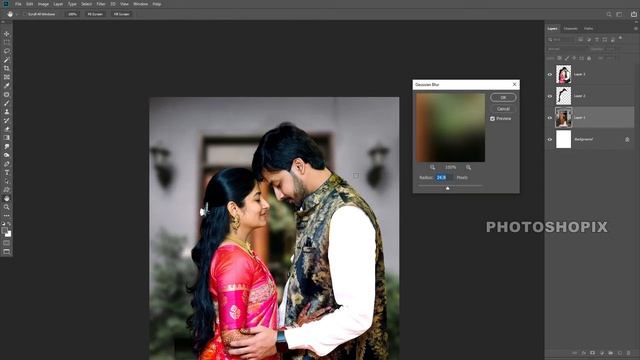Open the Edit Toolbar three-dots menu
The width and height of the screenshot is (640, 360).
7,216
